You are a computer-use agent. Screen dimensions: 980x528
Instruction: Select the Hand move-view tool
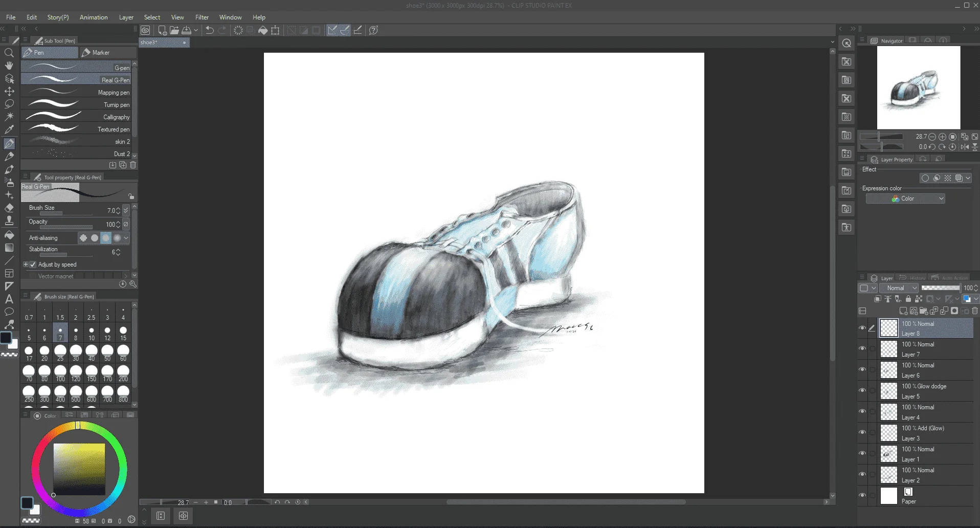[9, 65]
